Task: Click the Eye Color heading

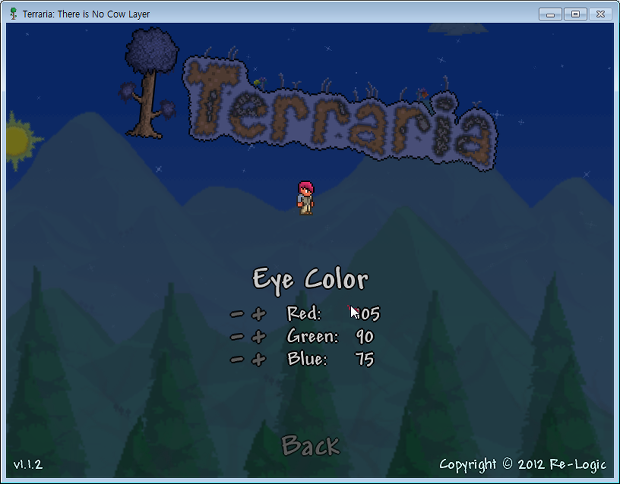Action: pyautogui.click(x=310, y=280)
